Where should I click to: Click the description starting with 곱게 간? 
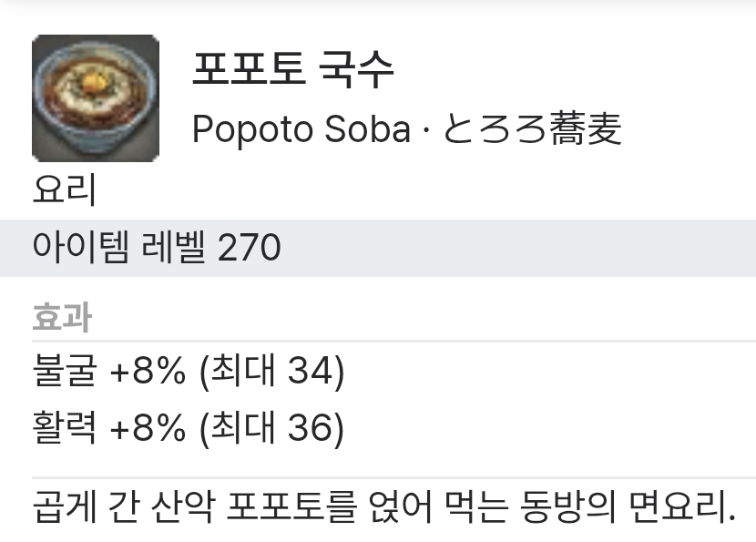383,506
